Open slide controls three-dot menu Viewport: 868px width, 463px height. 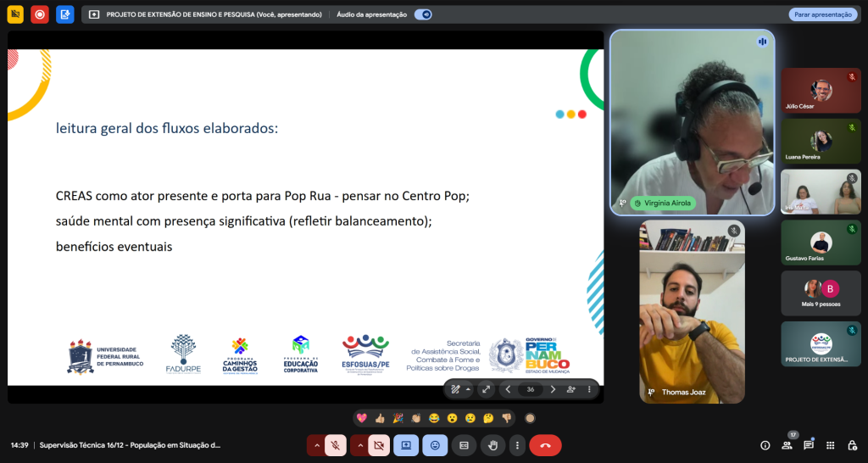pos(589,389)
